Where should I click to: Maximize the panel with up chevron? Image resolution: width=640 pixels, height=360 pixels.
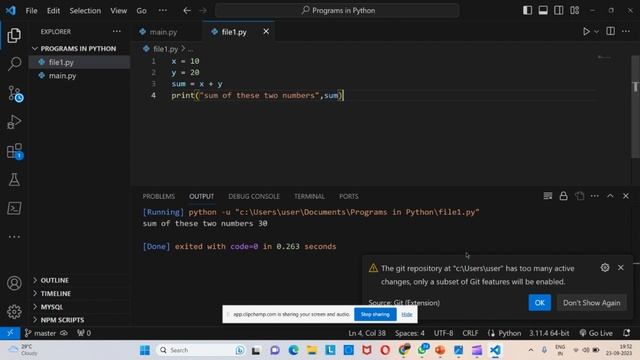tap(610, 196)
